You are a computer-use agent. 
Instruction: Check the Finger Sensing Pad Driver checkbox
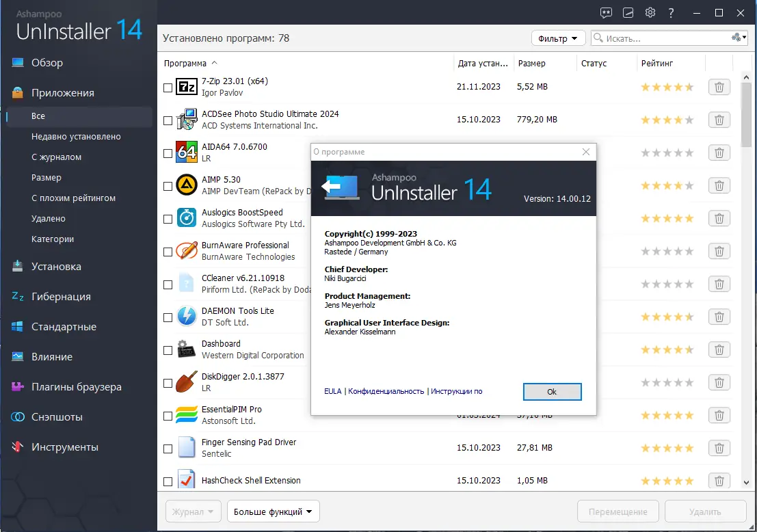pos(168,449)
